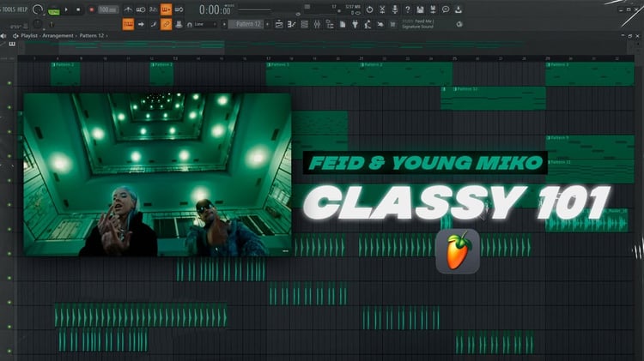644x361 pixels.
Task: Open the Channel rack icon
Action: (x=304, y=25)
